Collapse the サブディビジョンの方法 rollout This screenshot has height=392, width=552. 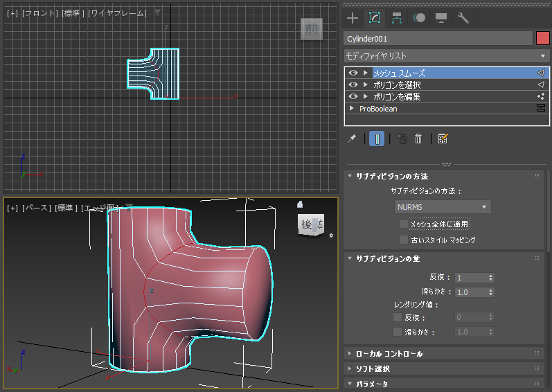point(350,176)
